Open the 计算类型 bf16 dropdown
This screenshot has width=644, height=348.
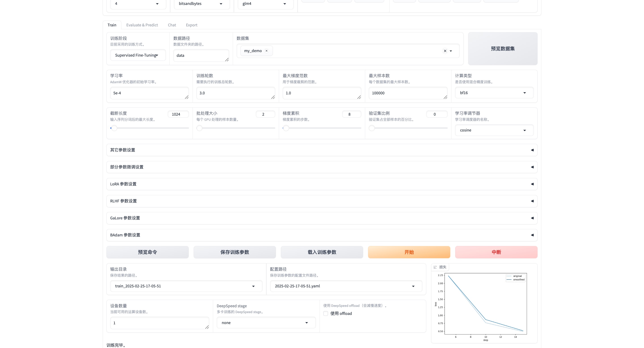click(494, 93)
